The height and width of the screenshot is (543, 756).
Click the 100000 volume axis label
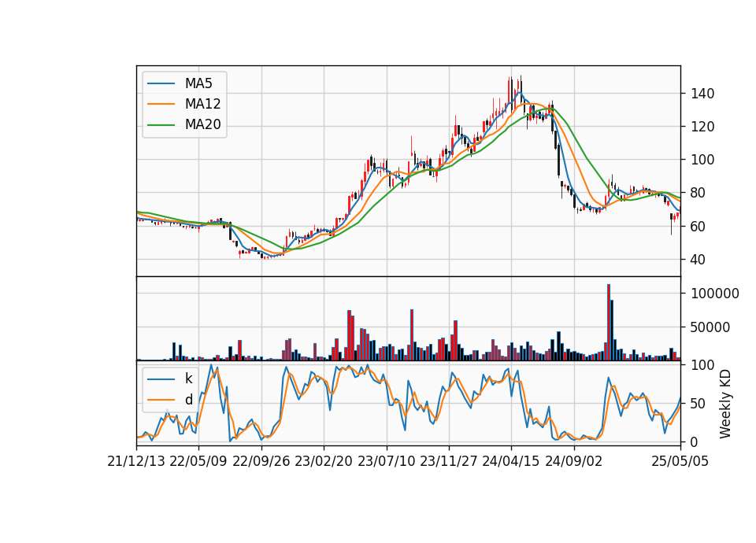pos(715,294)
